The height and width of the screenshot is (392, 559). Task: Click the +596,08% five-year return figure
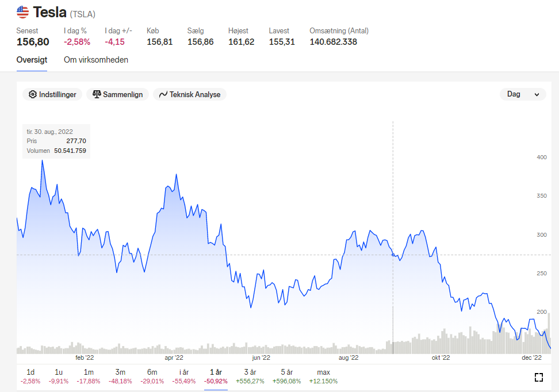click(x=286, y=381)
